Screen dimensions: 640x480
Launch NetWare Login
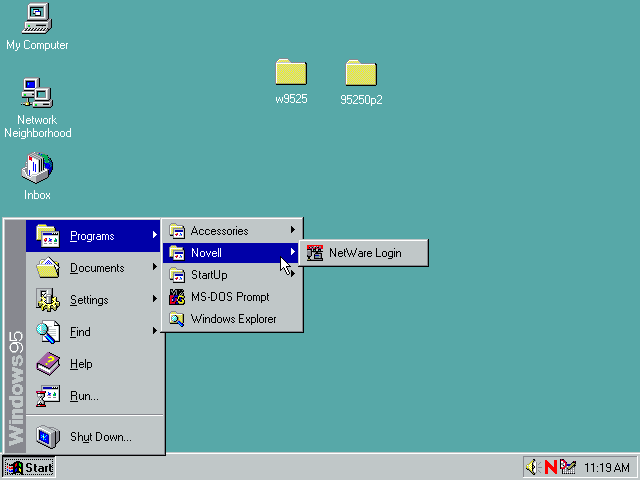point(363,253)
